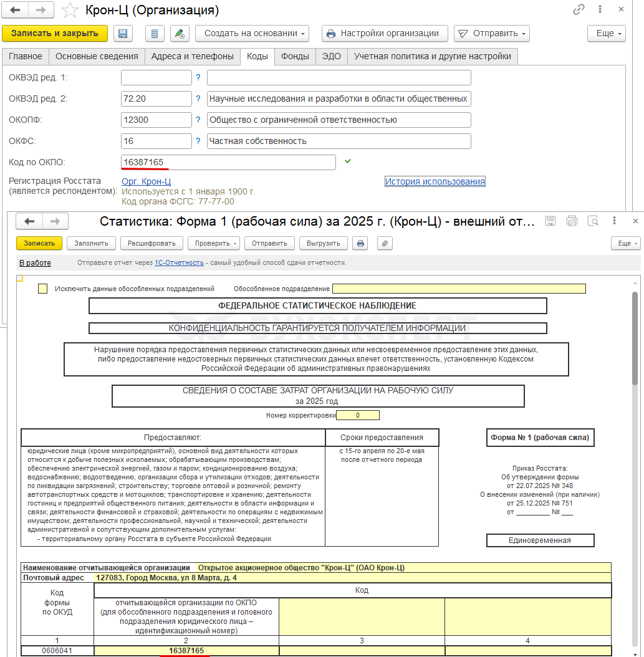Expand the Отправить dropdown in the organization toolbar
The width and height of the screenshot is (644, 657).
492,34
